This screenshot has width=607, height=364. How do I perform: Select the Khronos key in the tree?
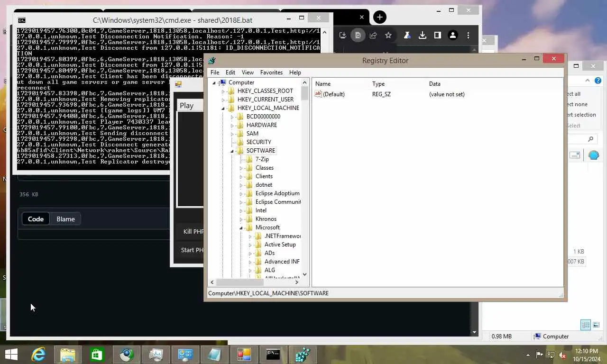click(266, 219)
